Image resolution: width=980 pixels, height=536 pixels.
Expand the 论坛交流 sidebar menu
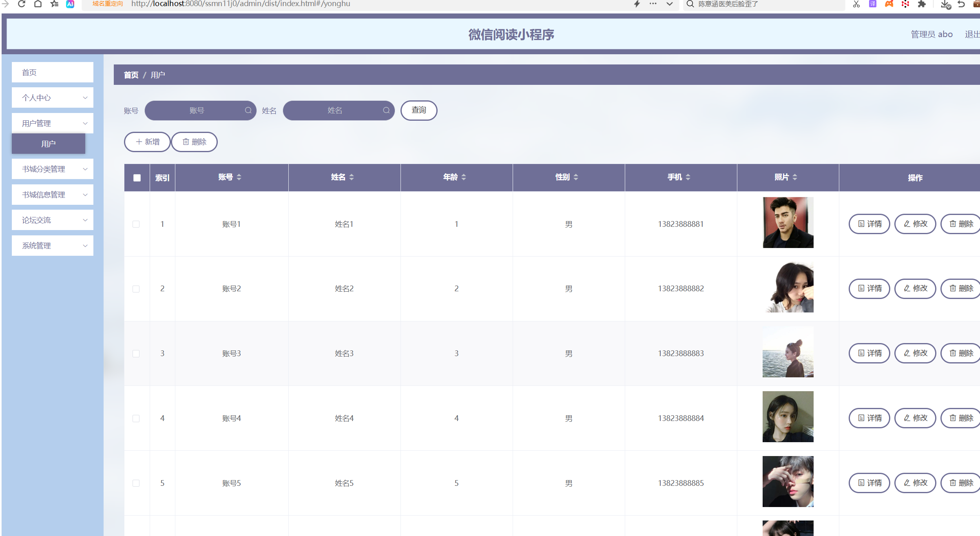tap(53, 220)
